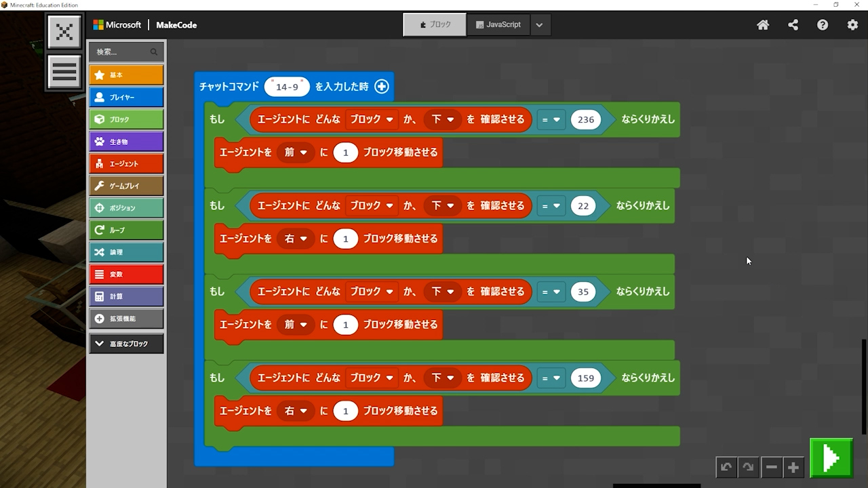Switch to the JavaScript tab
The width and height of the screenshot is (868, 488).
click(x=498, y=24)
